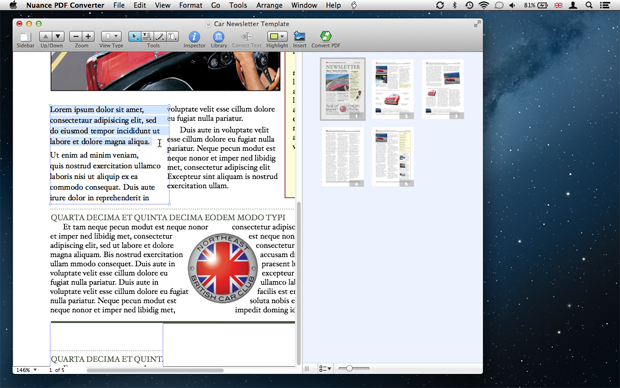
Task: Open the Window menu
Action: pyautogui.click(x=304, y=5)
